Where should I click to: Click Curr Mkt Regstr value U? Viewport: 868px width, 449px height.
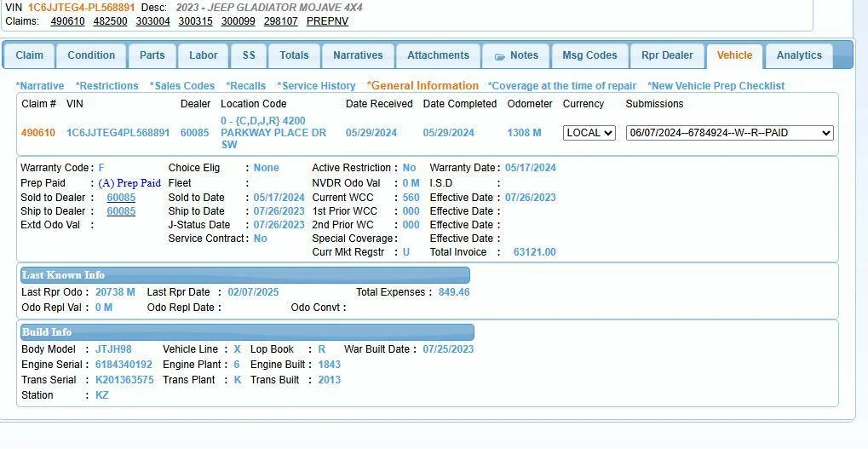tap(406, 252)
